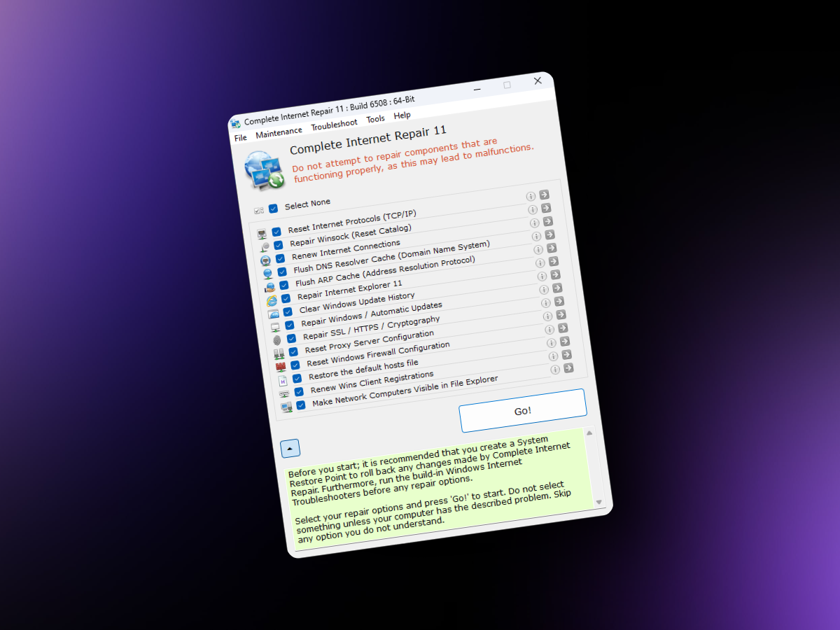Run Flush DNS Resolver Cache arrow
The width and height of the screenshot is (840, 630).
(x=550, y=234)
